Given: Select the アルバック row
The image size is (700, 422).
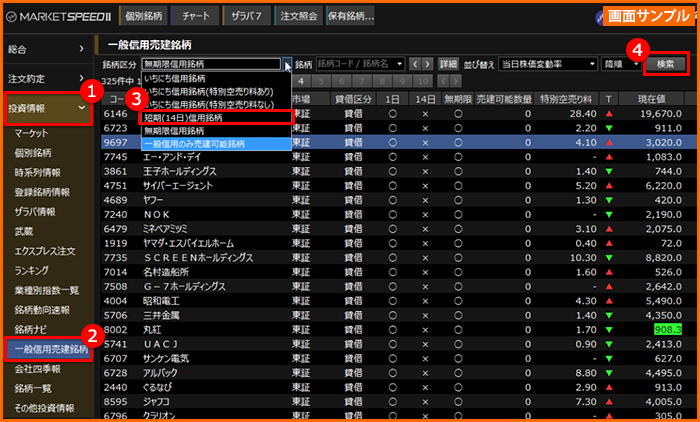Looking at the screenshot, I should tap(400, 373).
